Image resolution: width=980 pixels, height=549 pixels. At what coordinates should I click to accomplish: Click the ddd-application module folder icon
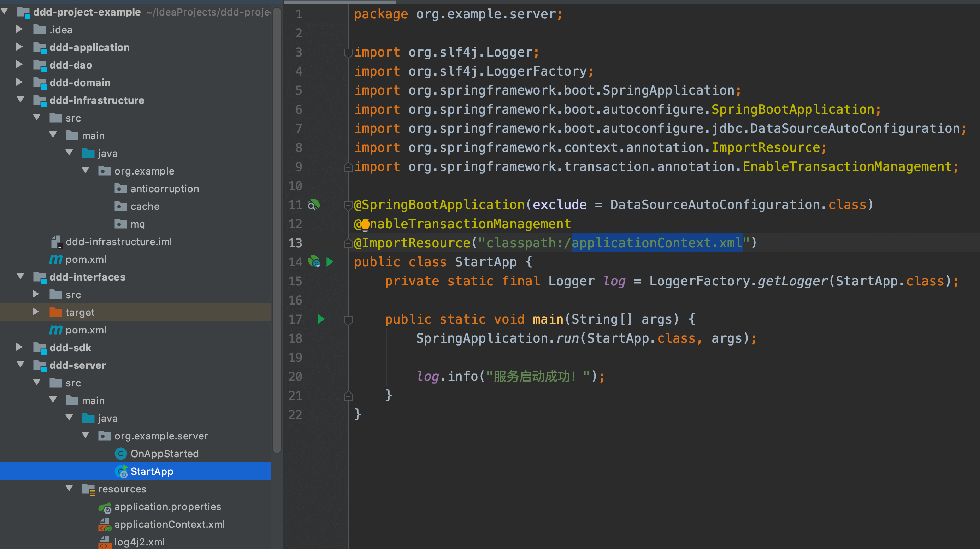[40, 48]
